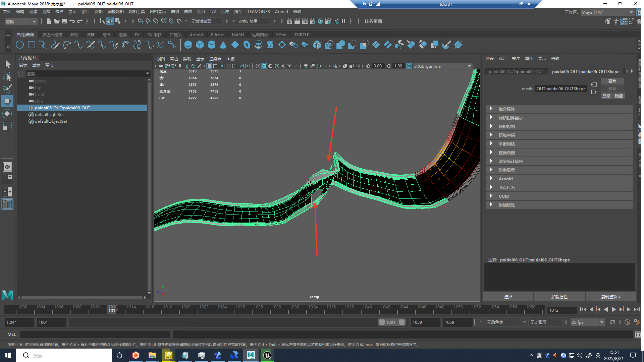Click the polygon sphere shelf icon
The height and width of the screenshot is (362, 644).
coord(188,45)
